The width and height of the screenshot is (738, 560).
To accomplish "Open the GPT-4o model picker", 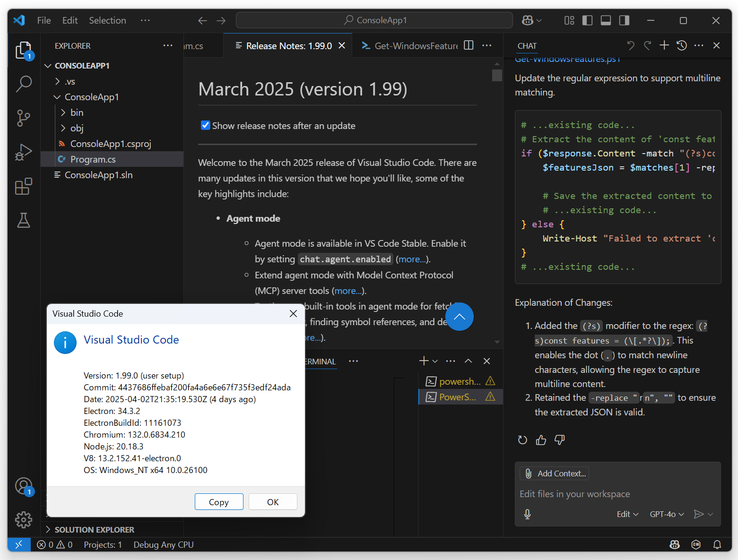I will point(667,514).
